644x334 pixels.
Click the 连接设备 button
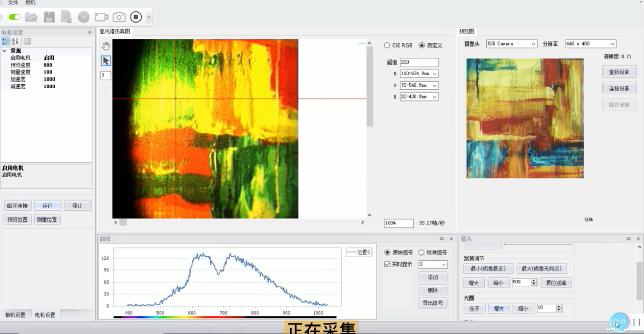pos(619,88)
